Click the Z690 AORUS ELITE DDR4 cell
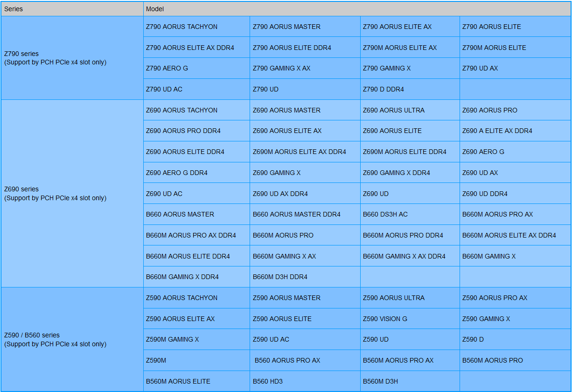The height and width of the screenshot is (392, 572). pyautogui.click(x=196, y=152)
